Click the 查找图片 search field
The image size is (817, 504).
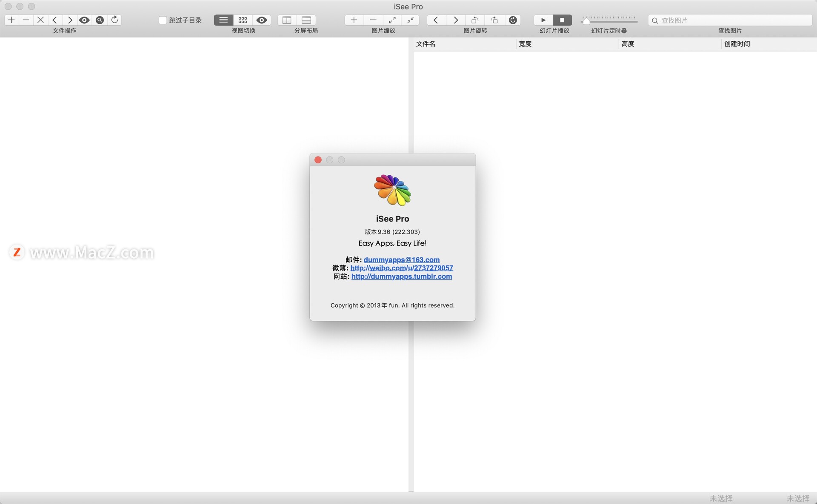pyautogui.click(x=730, y=20)
